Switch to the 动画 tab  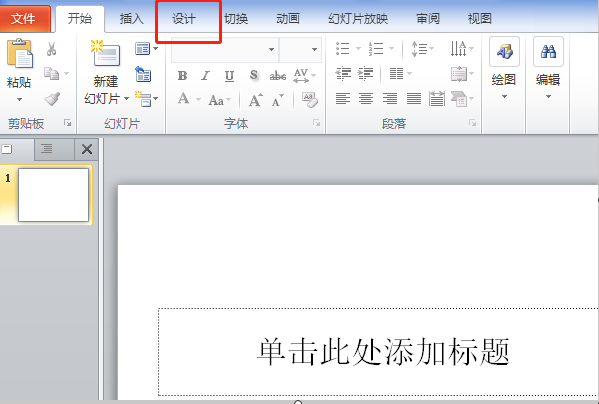coord(288,18)
